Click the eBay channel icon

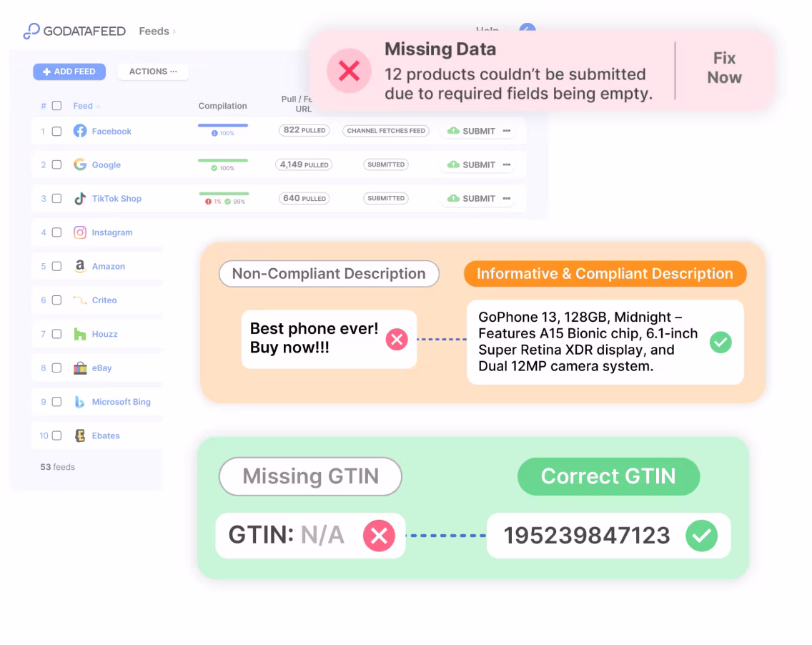pos(80,368)
